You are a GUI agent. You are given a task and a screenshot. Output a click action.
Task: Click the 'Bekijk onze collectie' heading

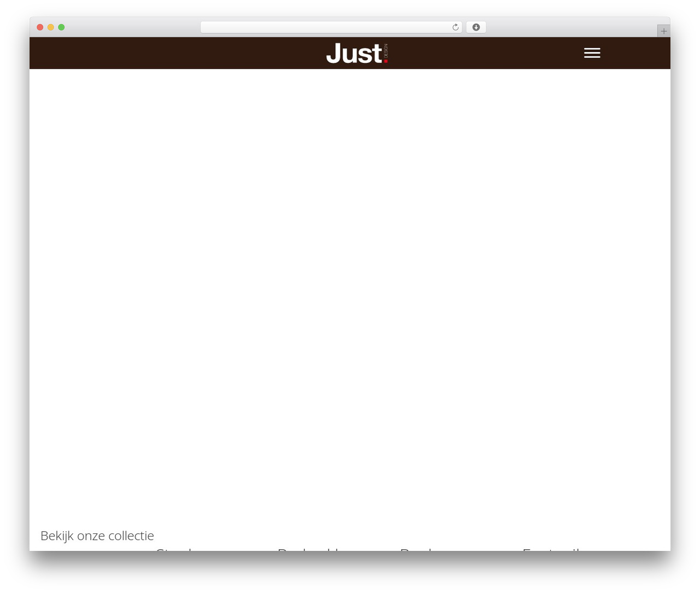point(97,536)
